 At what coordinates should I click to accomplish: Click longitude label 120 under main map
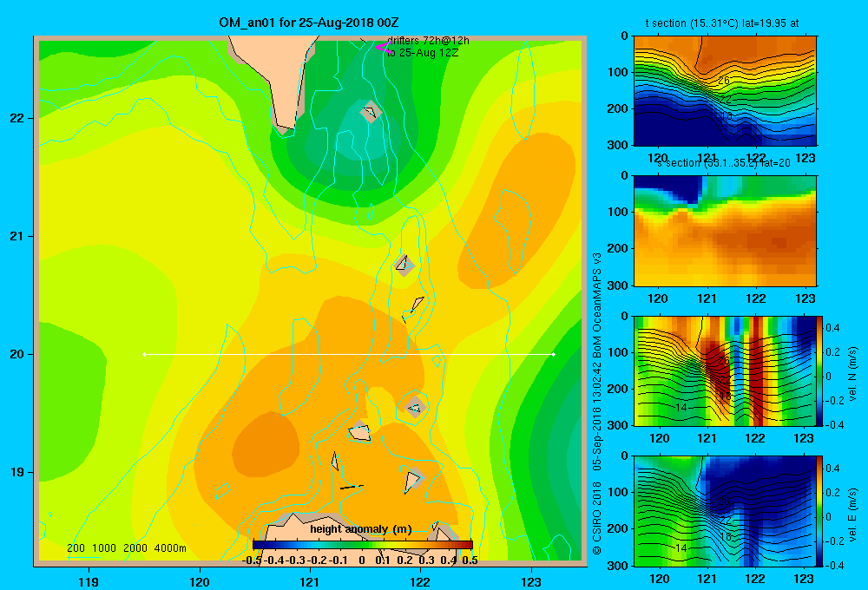(200, 581)
